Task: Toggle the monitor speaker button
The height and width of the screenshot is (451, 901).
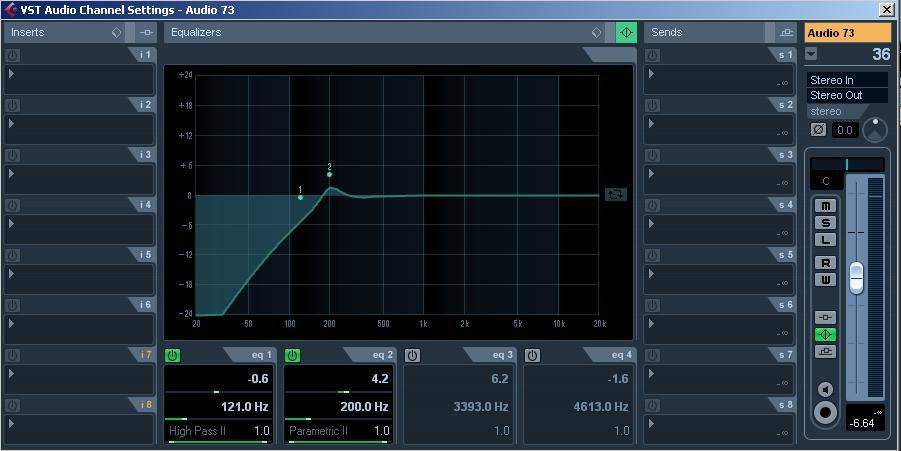Action: (x=826, y=390)
